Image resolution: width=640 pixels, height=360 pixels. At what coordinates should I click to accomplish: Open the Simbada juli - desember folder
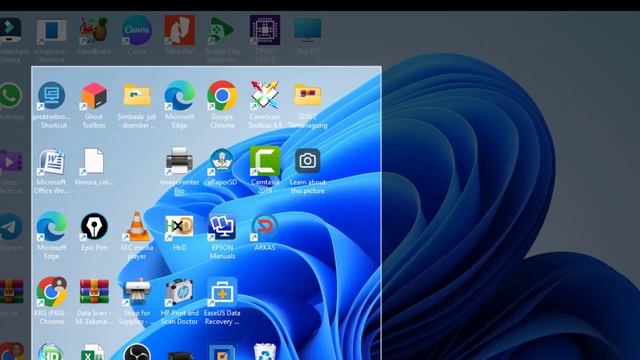click(137, 95)
